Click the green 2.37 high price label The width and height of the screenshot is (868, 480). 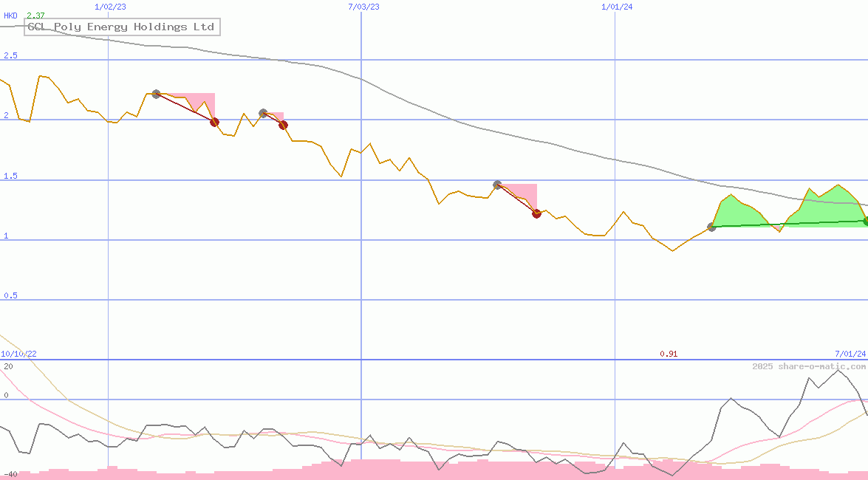(x=35, y=16)
